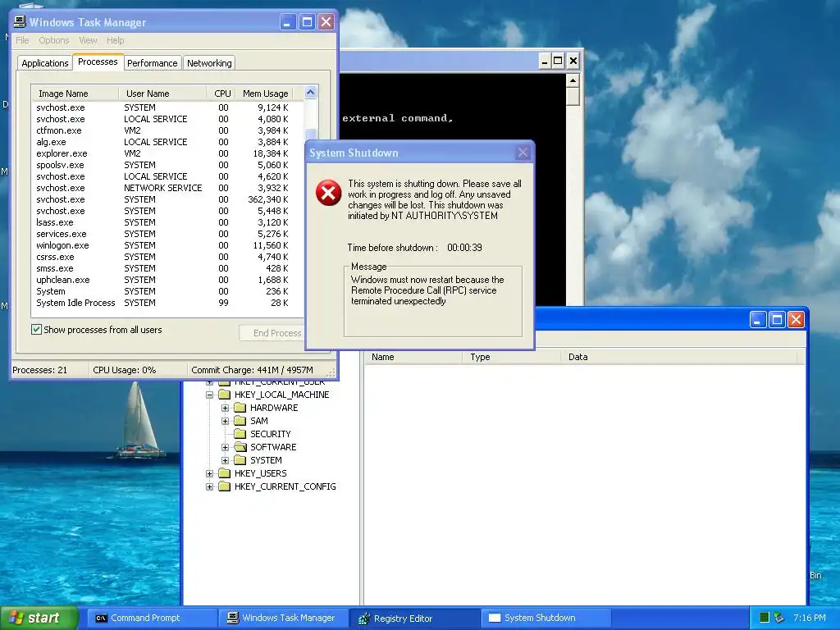
Task: Expand the HKEY_USERS hive
Action: pos(209,473)
